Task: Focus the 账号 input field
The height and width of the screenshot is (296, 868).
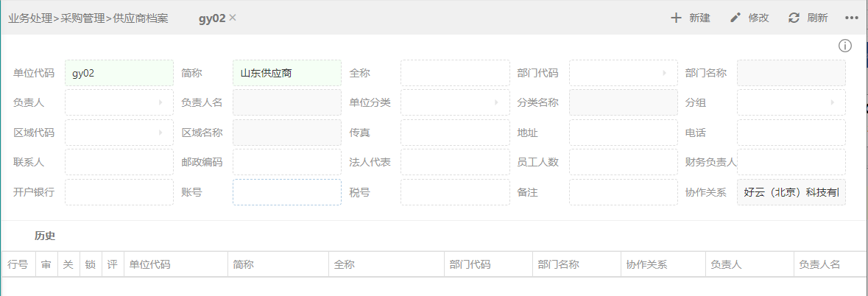Action: pos(286,192)
